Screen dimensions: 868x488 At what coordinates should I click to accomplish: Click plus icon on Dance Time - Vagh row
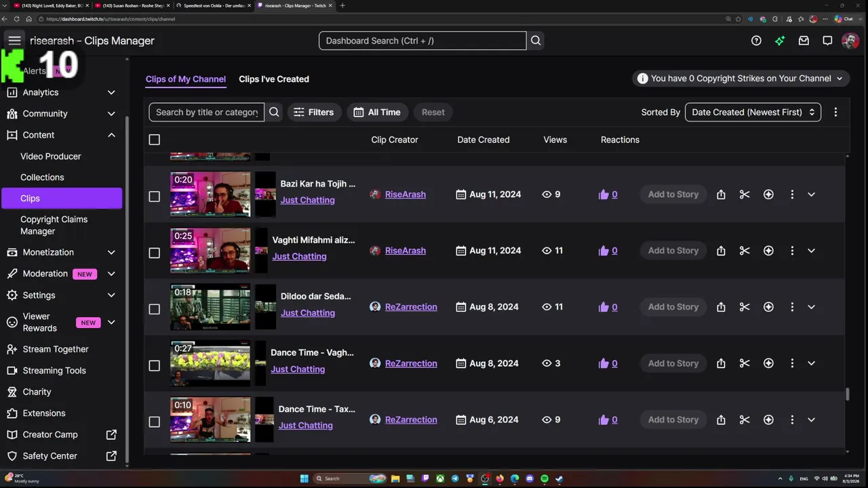click(768, 363)
